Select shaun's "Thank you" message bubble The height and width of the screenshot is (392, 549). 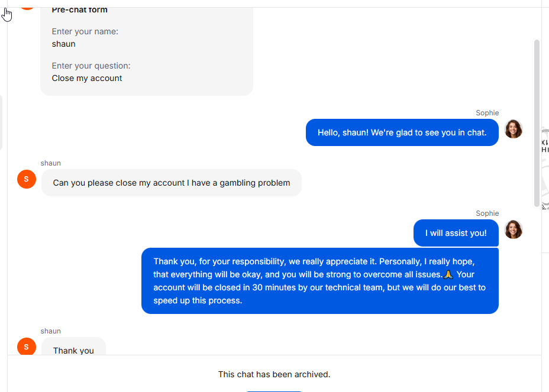point(73,349)
